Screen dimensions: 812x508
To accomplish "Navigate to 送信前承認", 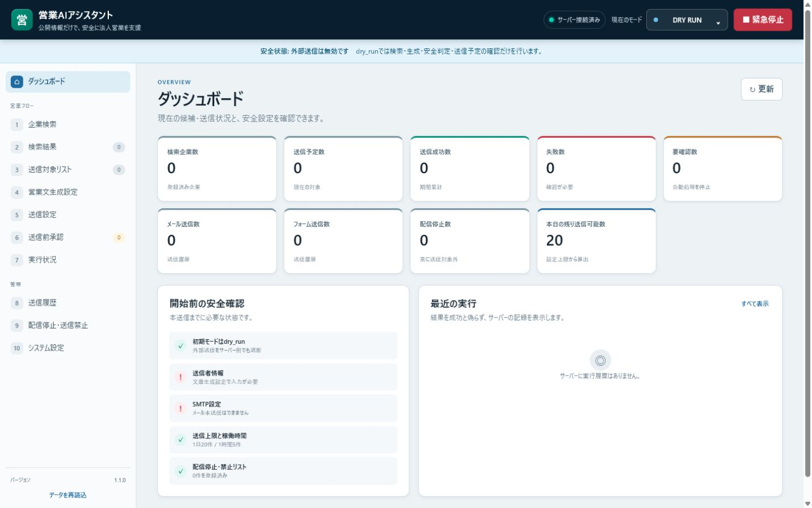I will pyautogui.click(x=68, y=238).
